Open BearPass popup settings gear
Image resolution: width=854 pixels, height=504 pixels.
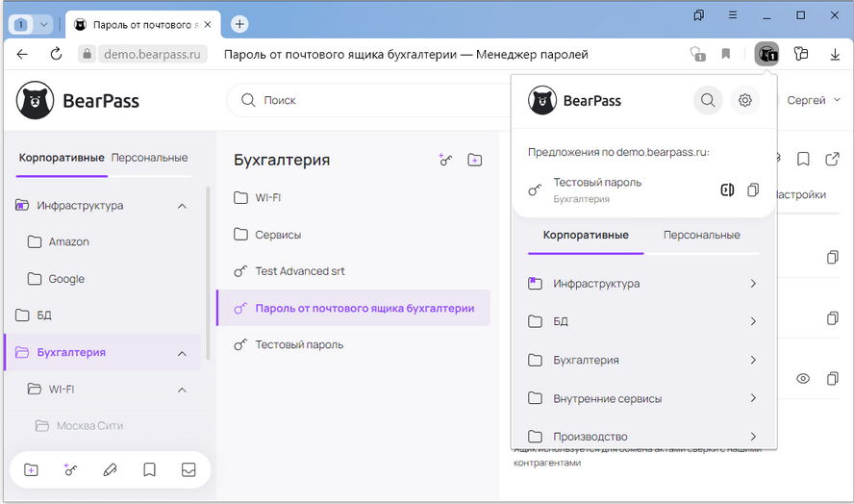click(745, 100)
